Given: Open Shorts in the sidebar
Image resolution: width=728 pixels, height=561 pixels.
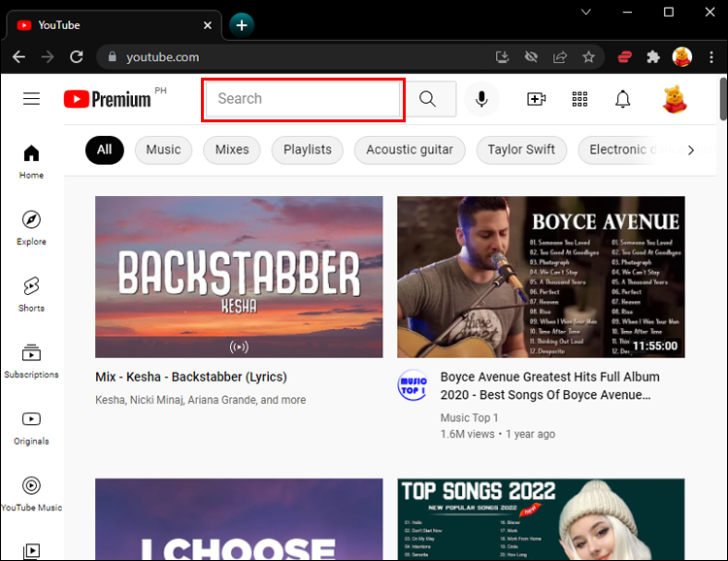Looking at the screenshot, I should 32,294.
